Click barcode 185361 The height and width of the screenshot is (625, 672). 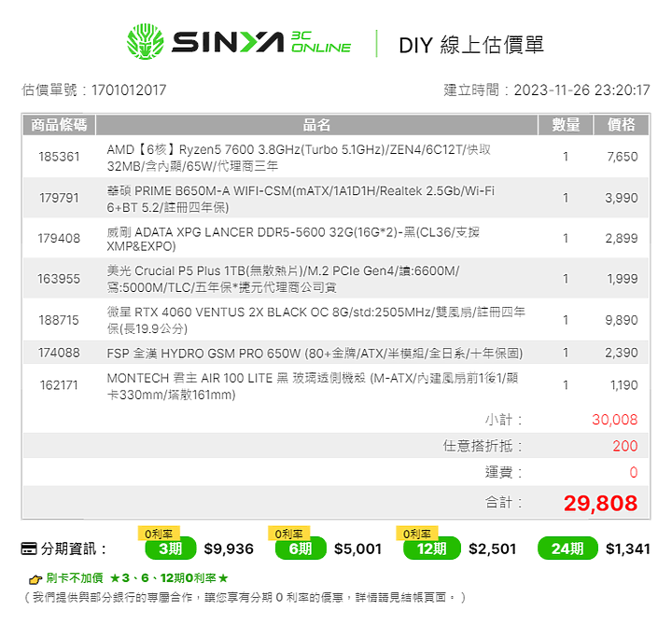click(59, 157)
